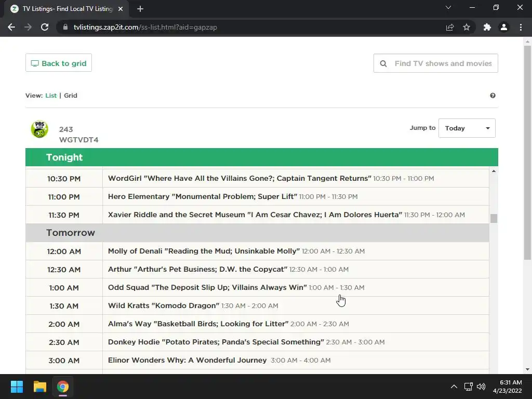Share this page icon
The image size is (532, 399).
[450, 27]
